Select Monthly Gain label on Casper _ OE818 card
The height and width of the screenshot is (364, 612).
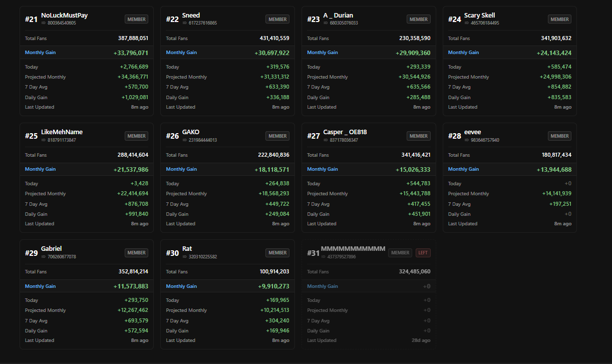point(323,169)
